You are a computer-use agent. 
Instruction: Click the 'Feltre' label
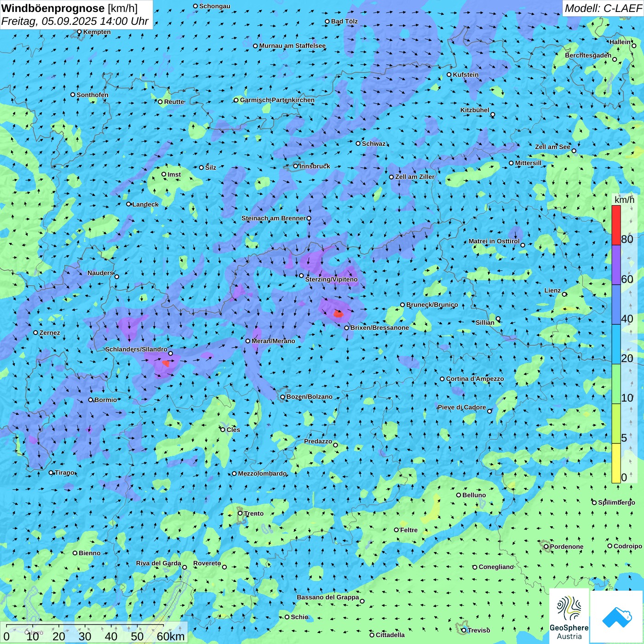tap(409, 530)
